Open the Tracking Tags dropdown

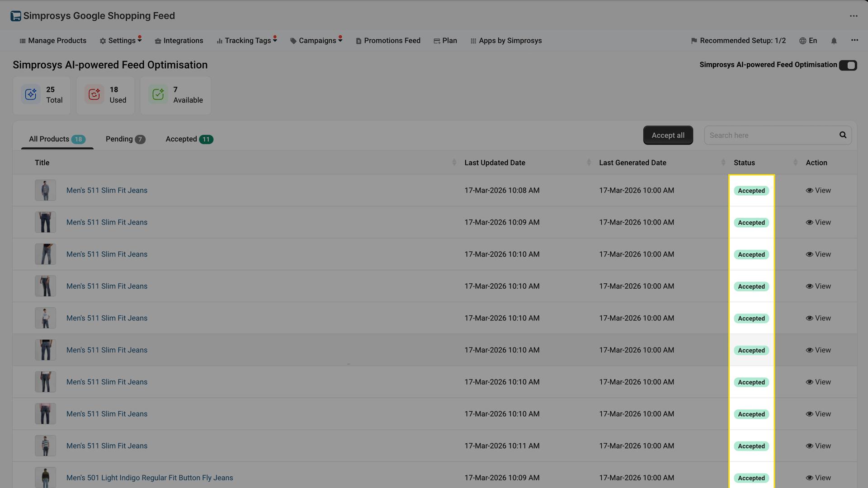(246, 40)
